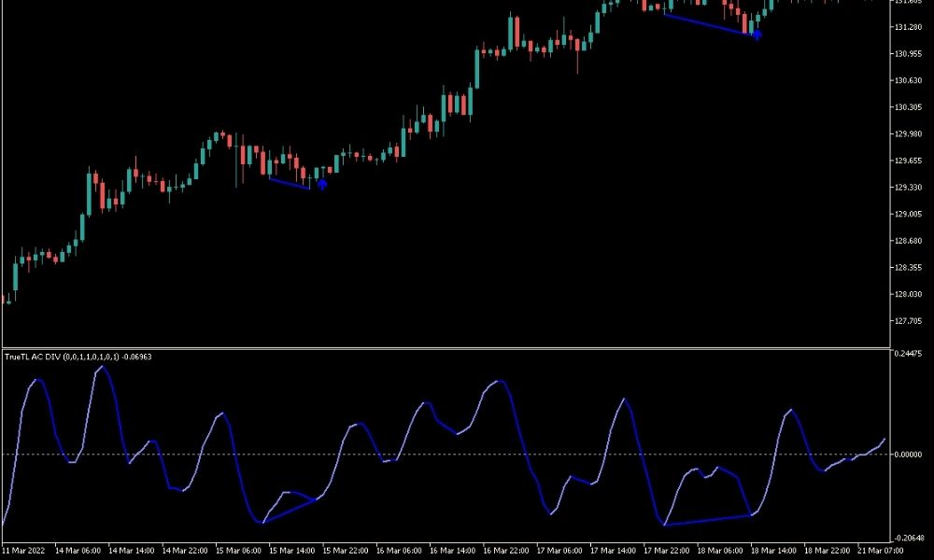Click the 129.005 price scale label

(908, 215)
